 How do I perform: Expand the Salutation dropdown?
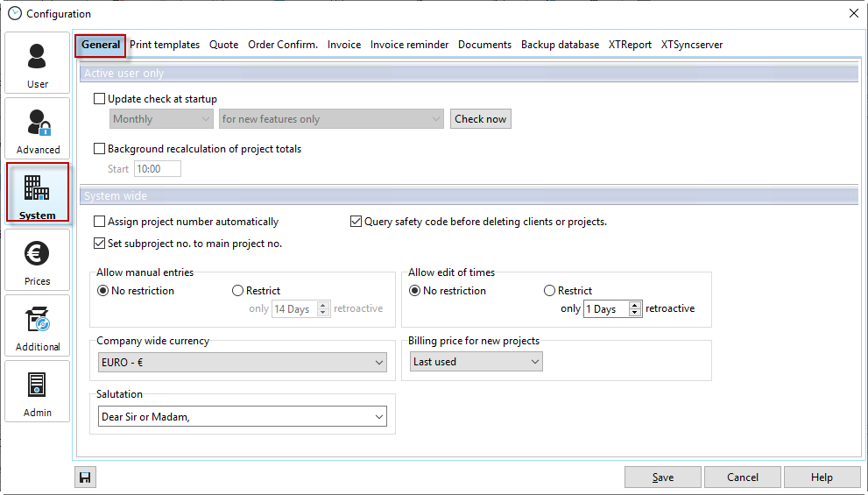pos(379,417)
